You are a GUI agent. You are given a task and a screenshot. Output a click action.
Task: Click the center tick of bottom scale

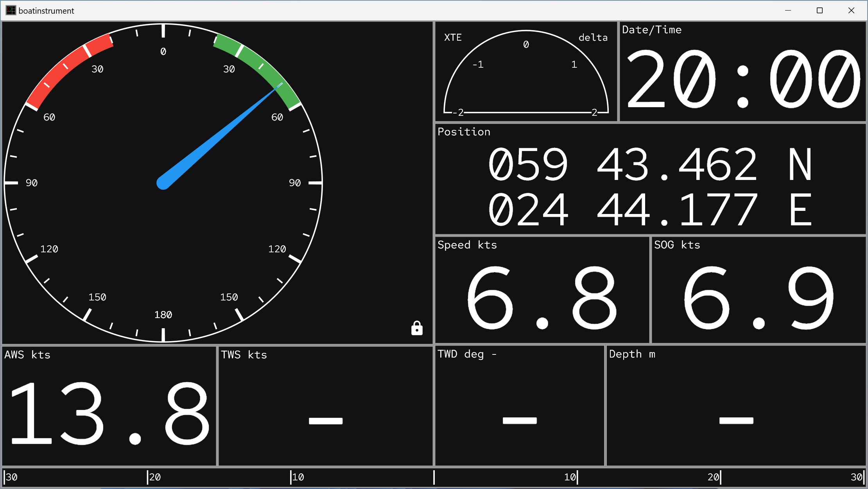click(434, 477)
